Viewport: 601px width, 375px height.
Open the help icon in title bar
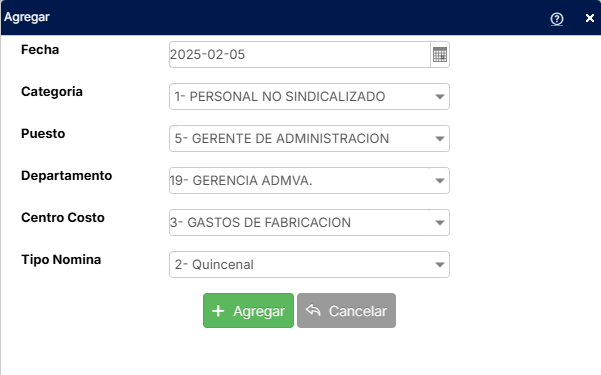pos(557,19)
